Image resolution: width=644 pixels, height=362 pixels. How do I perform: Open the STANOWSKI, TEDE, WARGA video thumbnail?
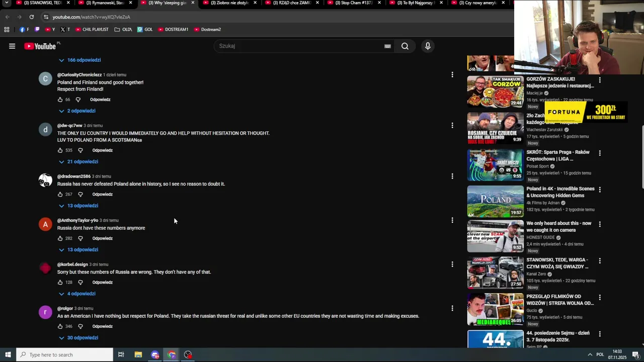click(x=495, y=273)
